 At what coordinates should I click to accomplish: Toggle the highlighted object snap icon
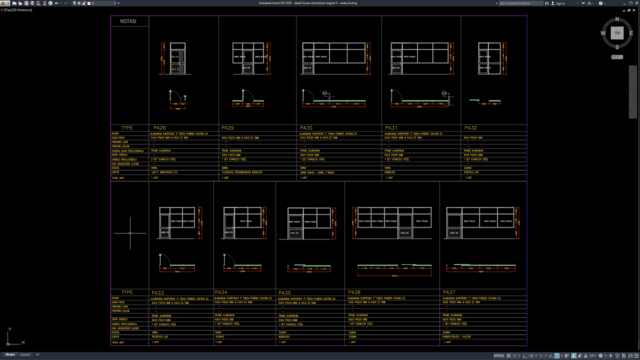[x=557, y=356]
